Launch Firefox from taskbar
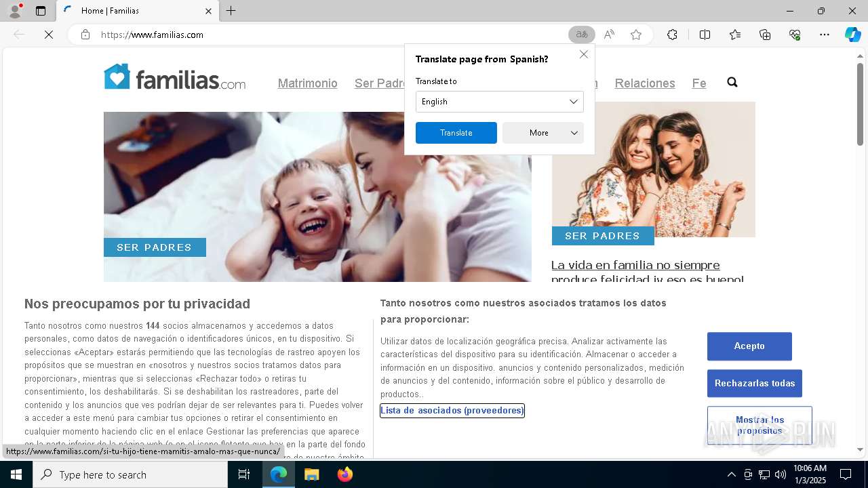 click(x=345, y=474)
